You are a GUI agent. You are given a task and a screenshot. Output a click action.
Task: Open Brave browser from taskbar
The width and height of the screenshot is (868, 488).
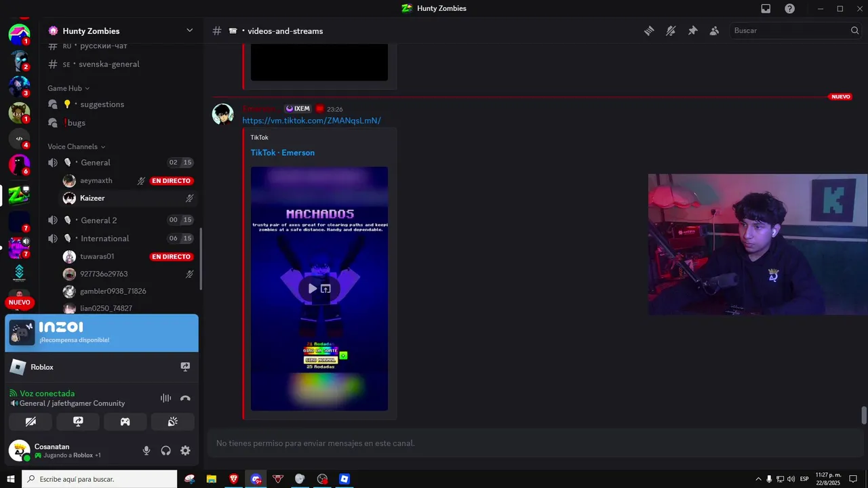click(x=234, y=479)
